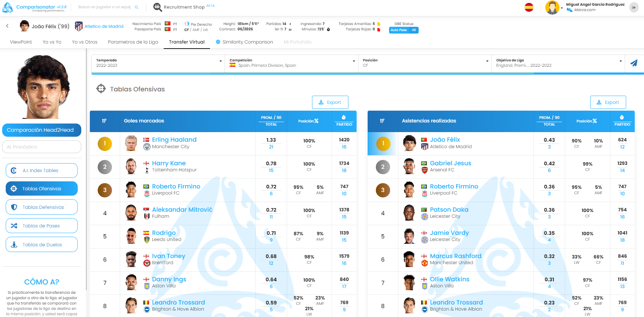
Task: Open Erling Haaland player link
Action: [174, 140]
